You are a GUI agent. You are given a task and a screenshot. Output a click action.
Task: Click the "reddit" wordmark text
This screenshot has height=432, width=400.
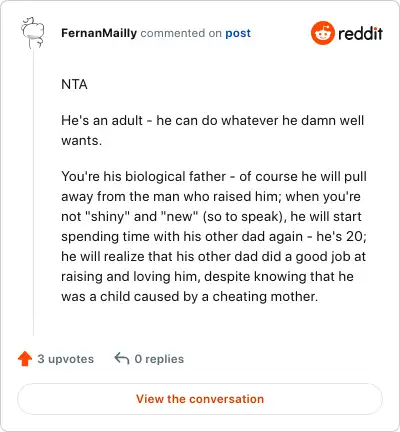[x=360, y=33]
